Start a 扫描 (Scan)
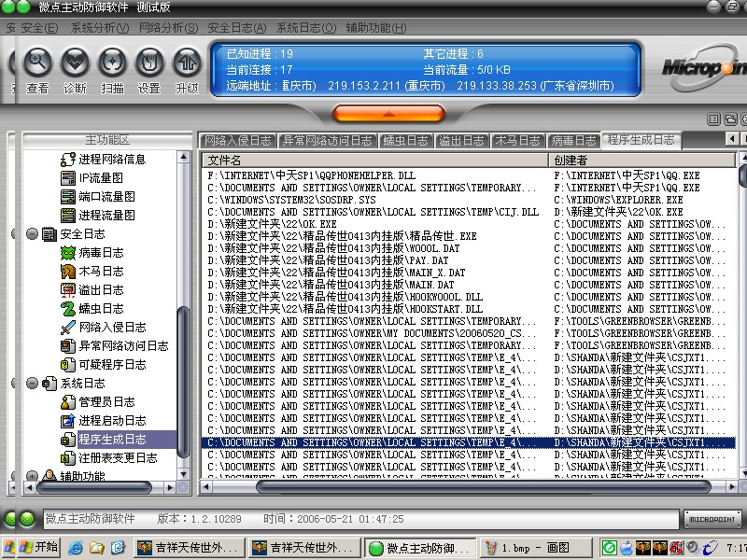Image resolution: width=747 pixels, height=560 pixels. (x=112, y=71)
